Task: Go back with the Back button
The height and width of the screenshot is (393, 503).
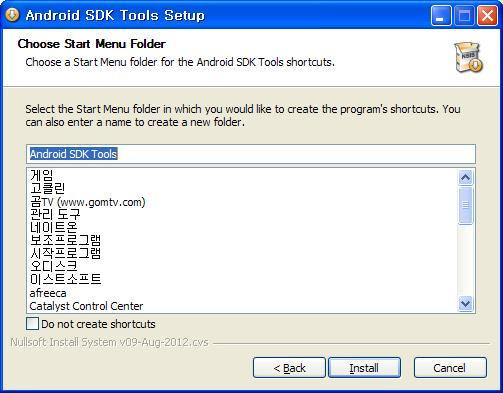Action: coord(289,368)
